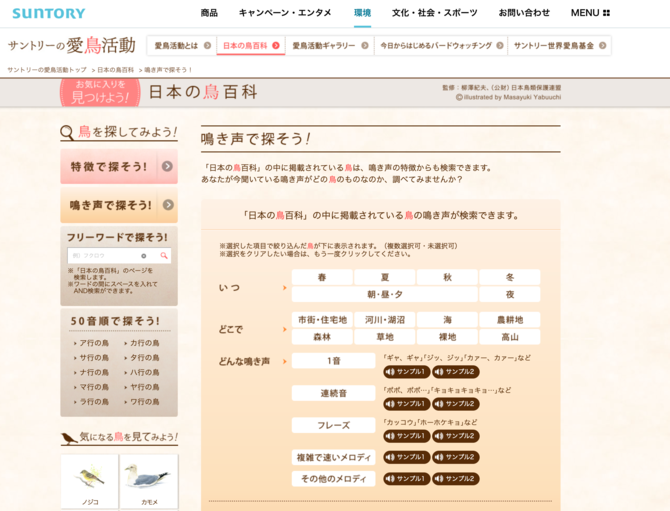Image resolution: width=670 pixels, height=511 pixels.
Task: Clear the free-word search field with the x icon
Action: [144, 256]
